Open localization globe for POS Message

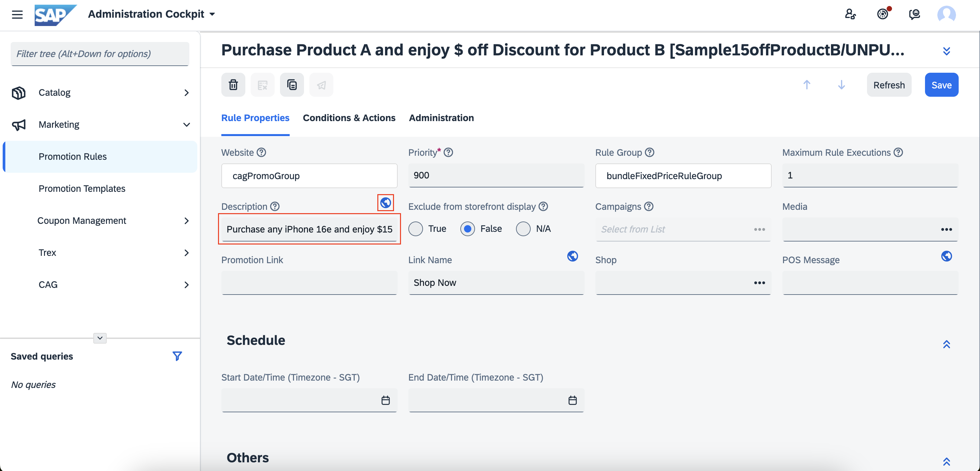click(x=947, y=256)
